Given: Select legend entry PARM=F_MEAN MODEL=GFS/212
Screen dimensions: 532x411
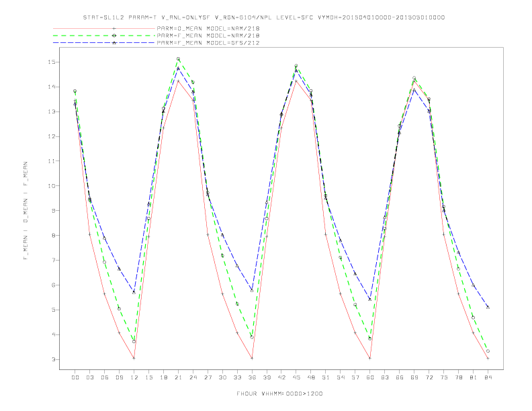Looking at the screenshot, I should [208, 43].
